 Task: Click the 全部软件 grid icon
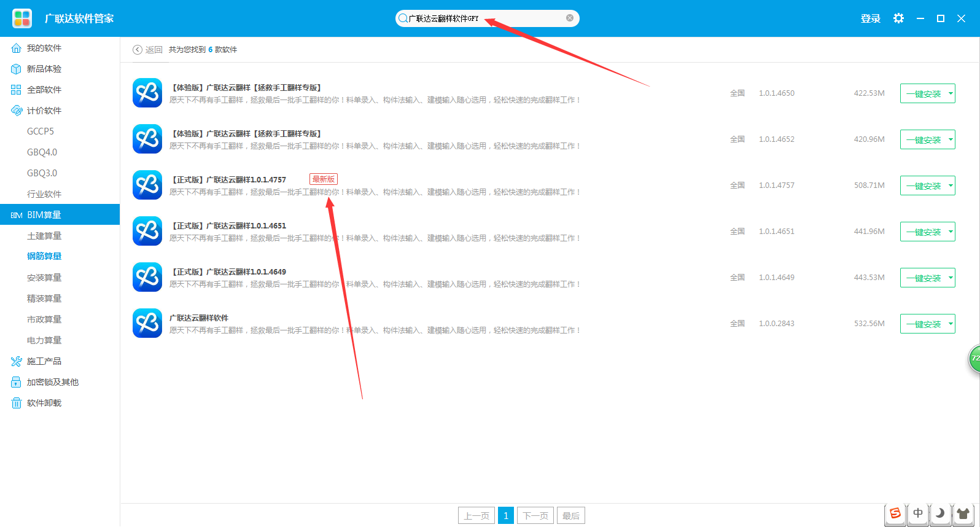17,90
